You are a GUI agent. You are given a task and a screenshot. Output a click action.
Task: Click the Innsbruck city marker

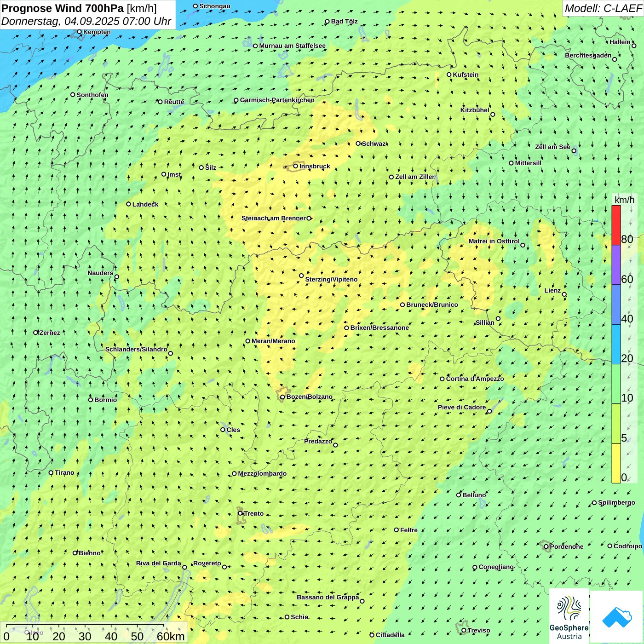296,166
